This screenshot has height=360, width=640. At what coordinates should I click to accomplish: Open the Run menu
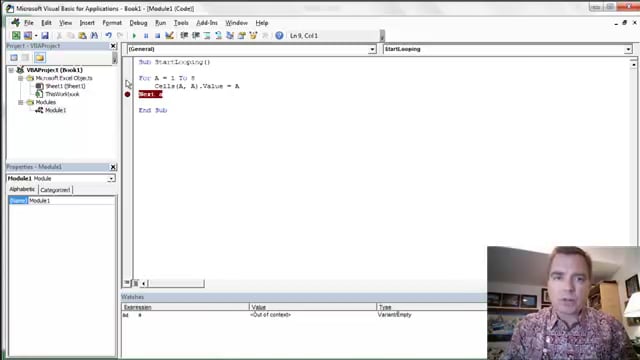point(160,23)
